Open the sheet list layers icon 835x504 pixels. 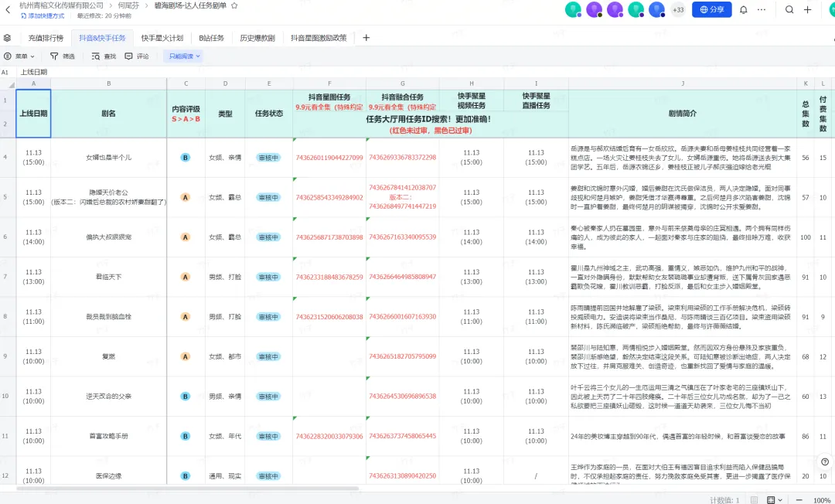7,38
